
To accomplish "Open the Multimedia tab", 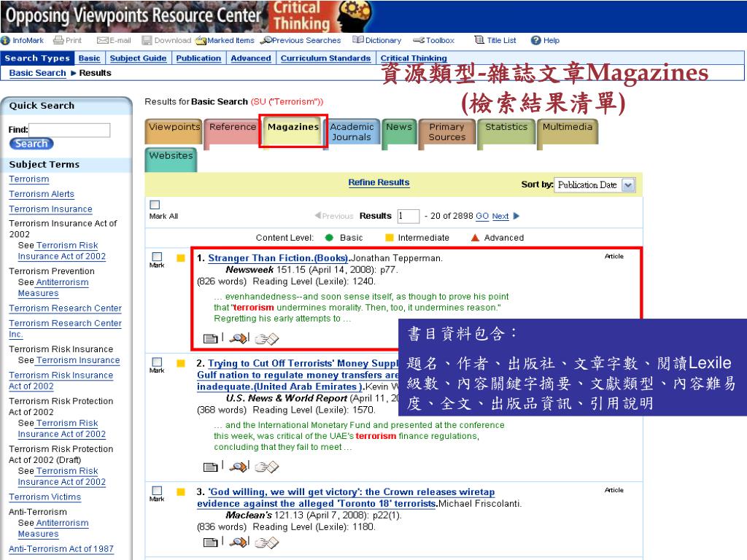I will [567, 131].
